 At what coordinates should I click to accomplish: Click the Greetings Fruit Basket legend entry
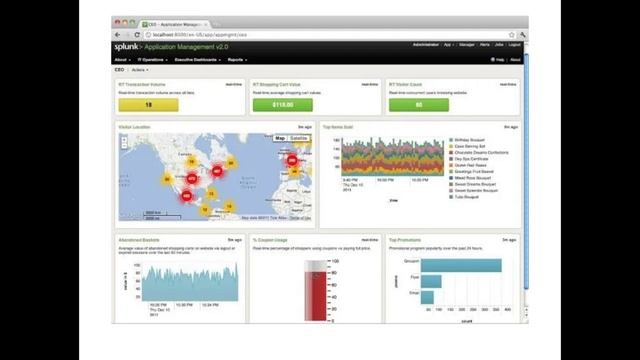point(471,171)
